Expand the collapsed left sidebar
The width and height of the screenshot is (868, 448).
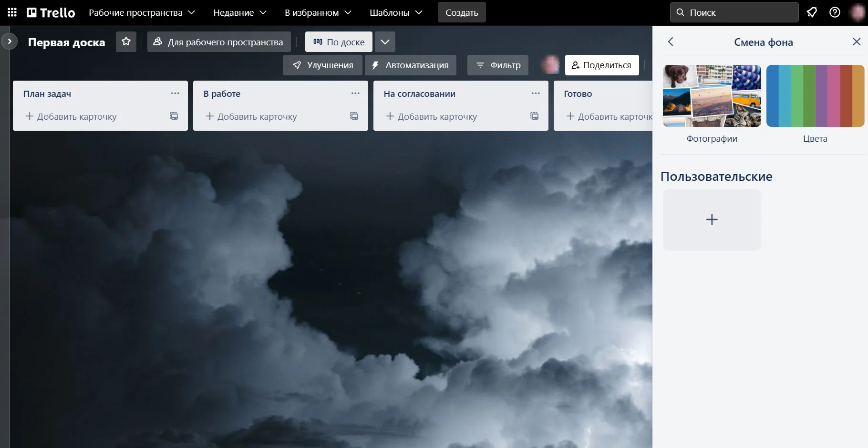click(10, 42)
